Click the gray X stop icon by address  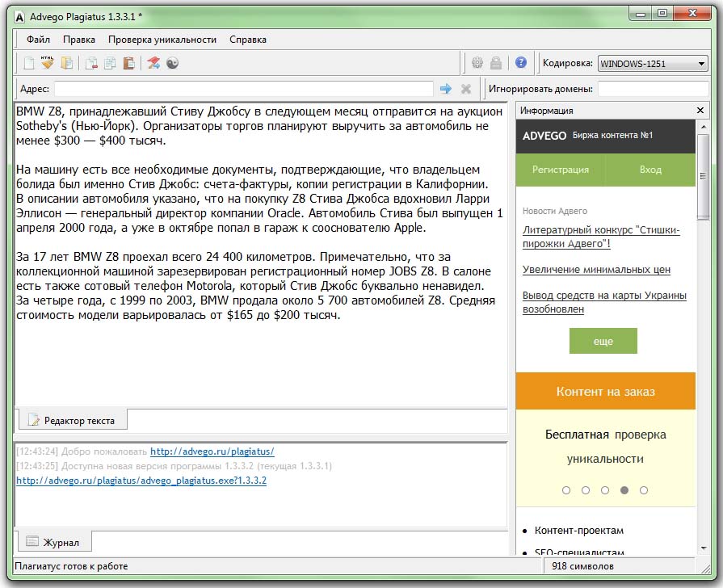(x=466, y=89)
